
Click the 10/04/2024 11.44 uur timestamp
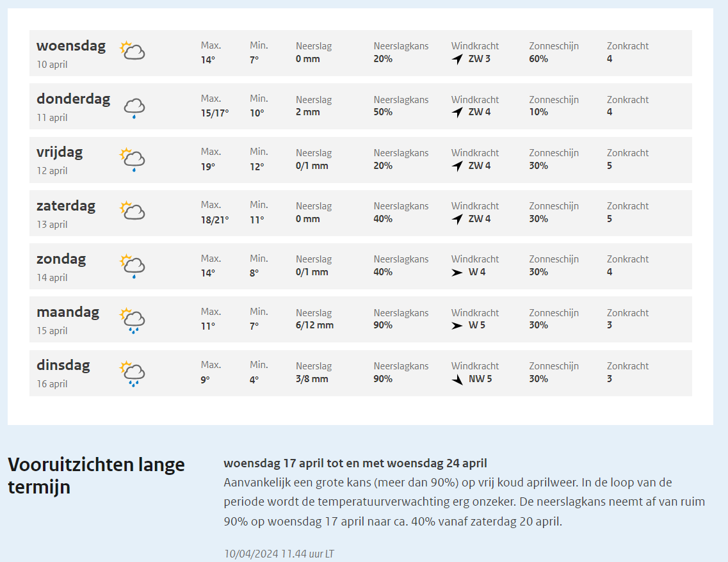click(279, 554)
